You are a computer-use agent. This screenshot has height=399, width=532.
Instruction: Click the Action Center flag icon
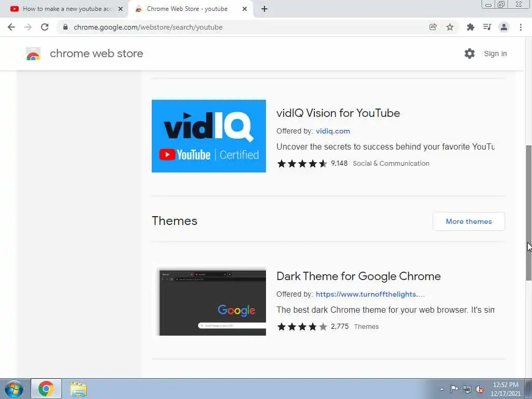(x=454, y=389)
